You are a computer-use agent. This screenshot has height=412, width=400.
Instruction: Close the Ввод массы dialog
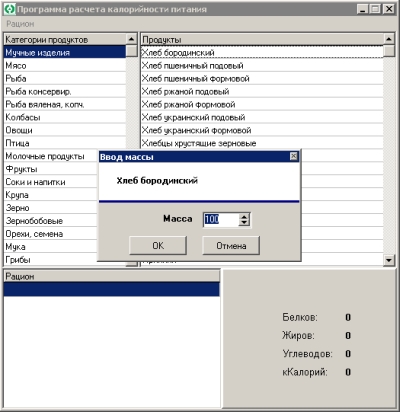click(x=293, y=156)
